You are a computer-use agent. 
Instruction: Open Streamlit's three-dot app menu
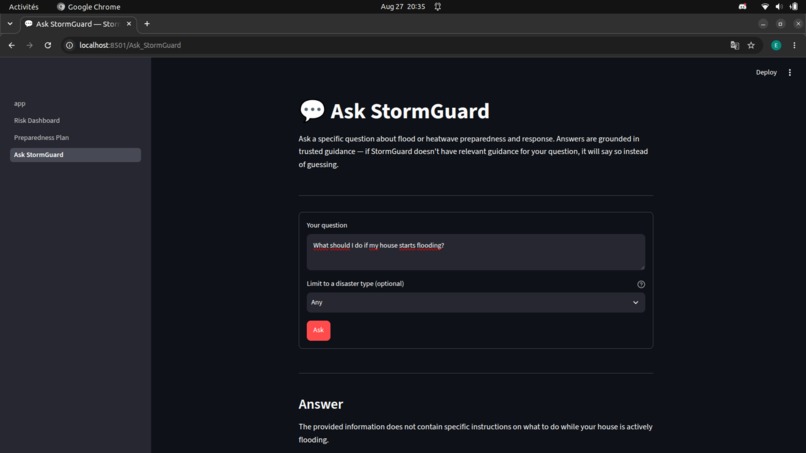pos(790,73)
